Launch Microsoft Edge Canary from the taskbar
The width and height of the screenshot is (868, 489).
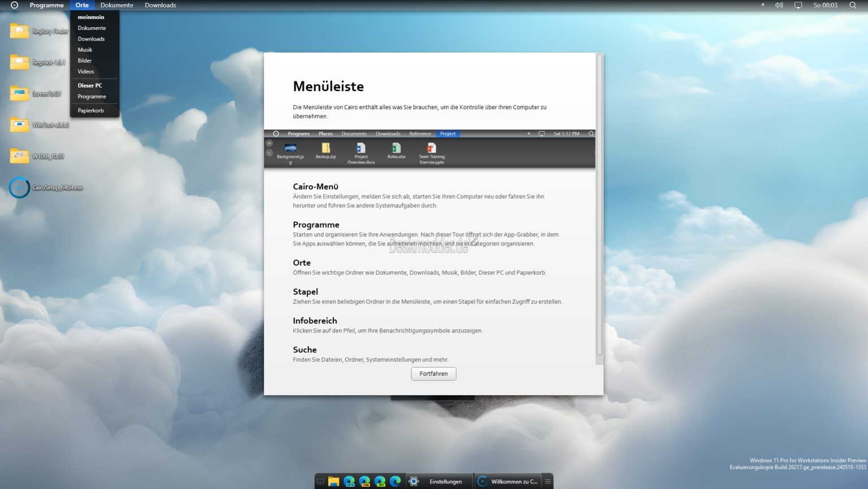coord(364,481)
